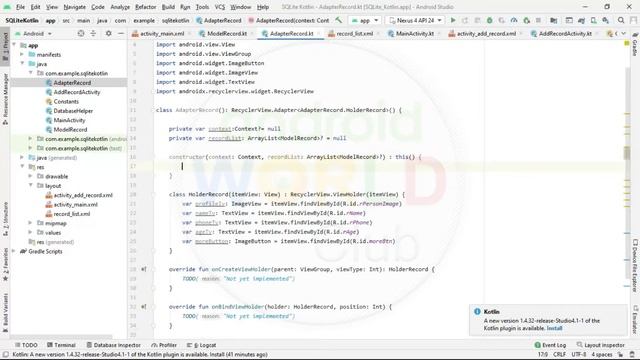
Task: Select DatabaseHelper in project tree
Action: [x=73, y=111]
